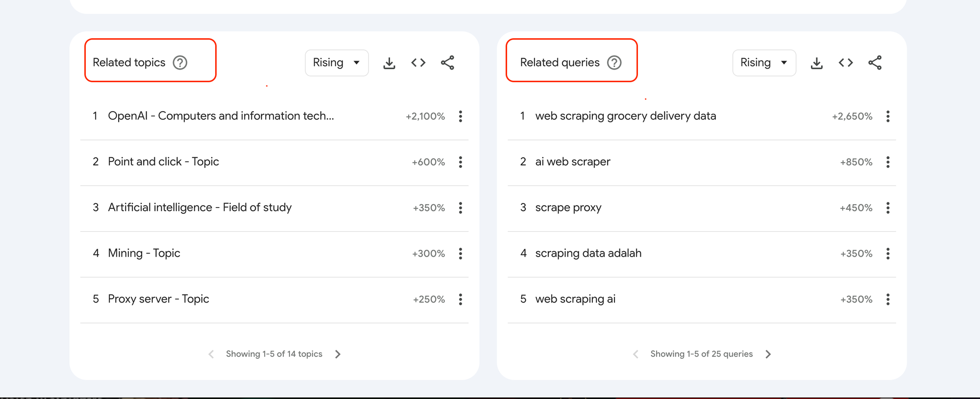This screenshot has height=399, width=980.
Task: Select the scrape proxy query
Action: [x=568, y=208]
